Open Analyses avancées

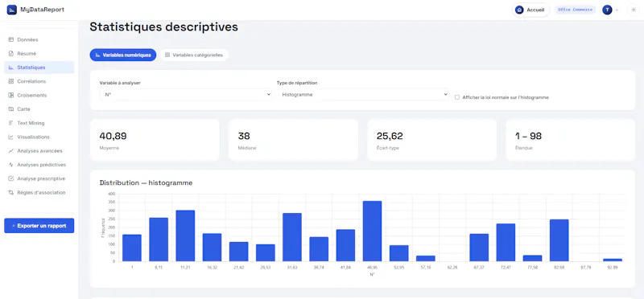click(39, 151)
